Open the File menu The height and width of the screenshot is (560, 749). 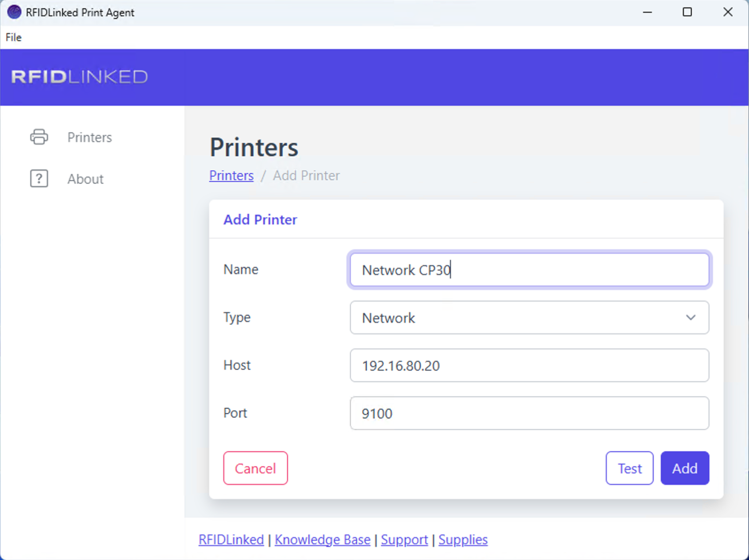click(13, 38)
